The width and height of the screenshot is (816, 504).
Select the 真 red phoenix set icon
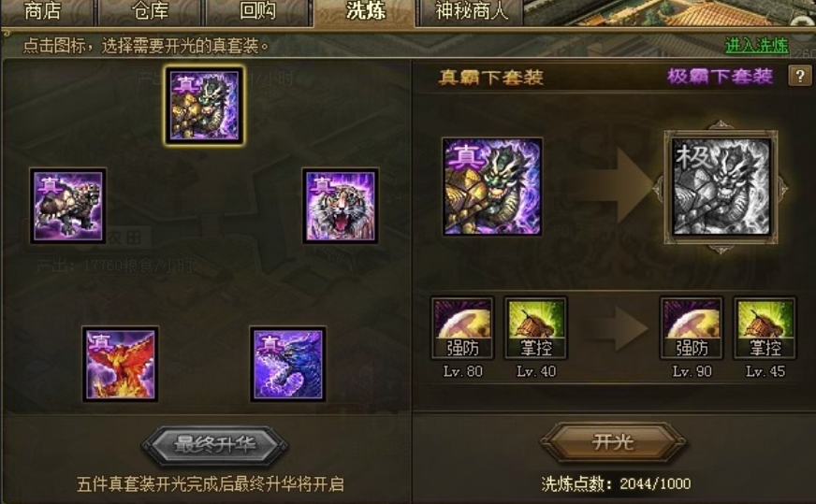click(x=120, y=364)
